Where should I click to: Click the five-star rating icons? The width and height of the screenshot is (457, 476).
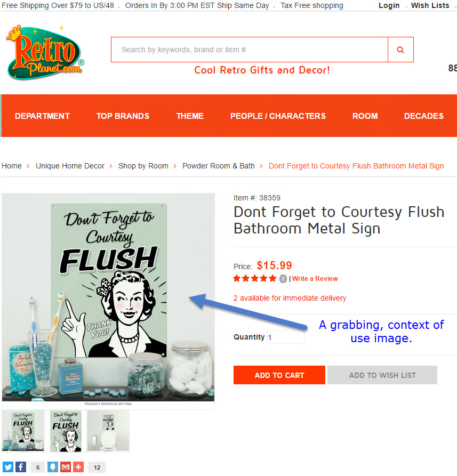coord(255,278)
